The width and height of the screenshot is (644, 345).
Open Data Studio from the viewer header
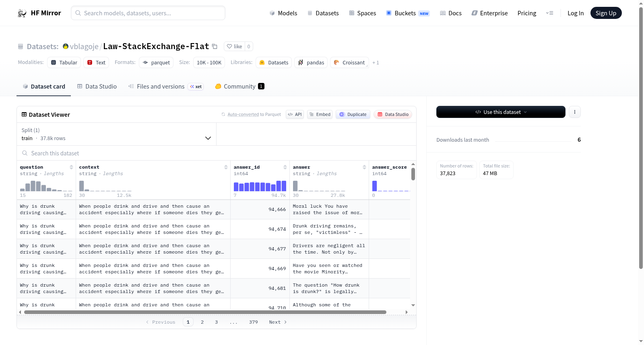(x=393, y=114)
